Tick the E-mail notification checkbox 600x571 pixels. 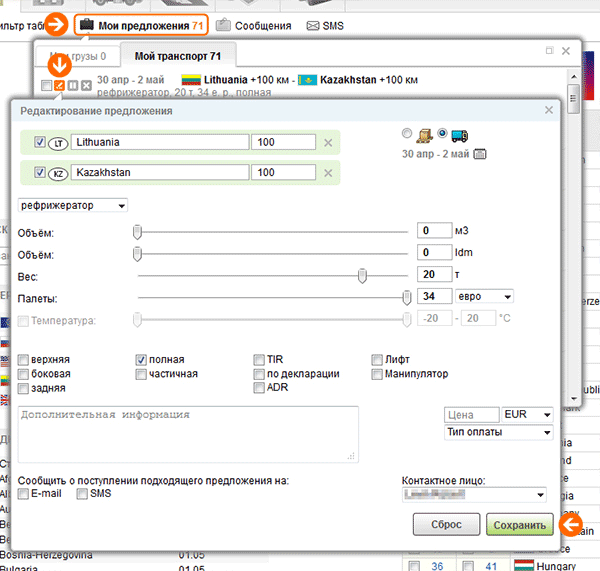tap(24, 493)
